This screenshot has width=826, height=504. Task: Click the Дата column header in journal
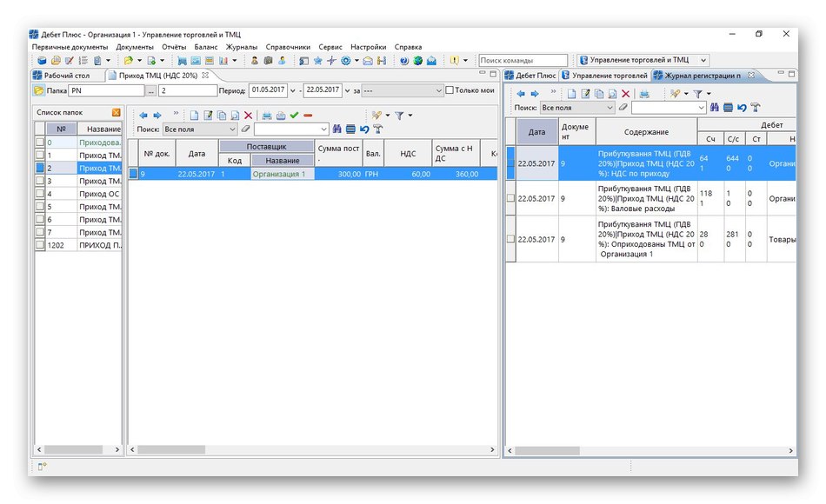tap(536, 132)
